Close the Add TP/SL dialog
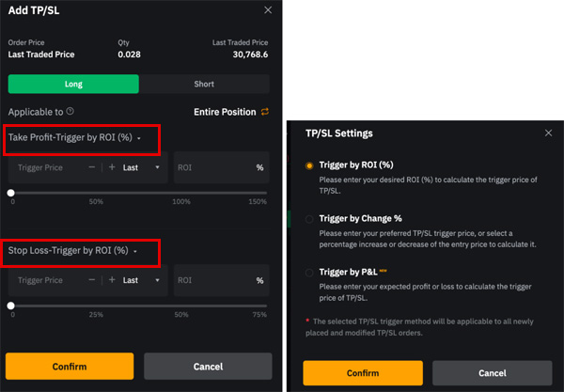The image size is (564, 392). click(268, 10)
